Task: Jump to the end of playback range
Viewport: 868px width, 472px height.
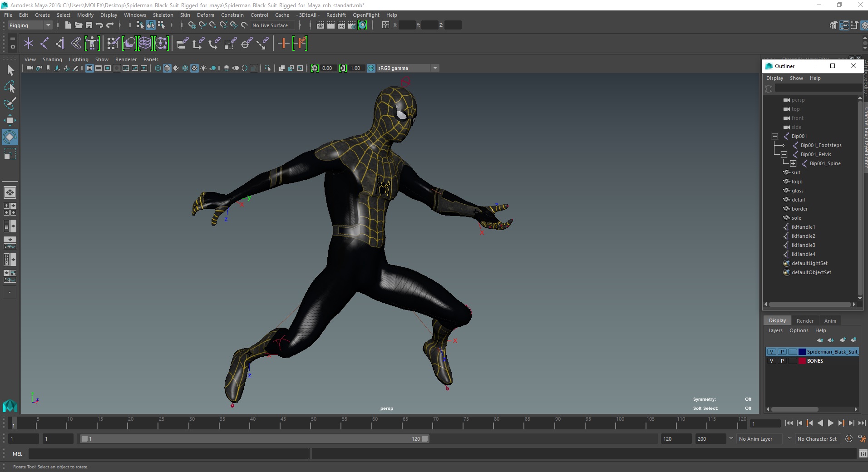Action: (862, 423)
